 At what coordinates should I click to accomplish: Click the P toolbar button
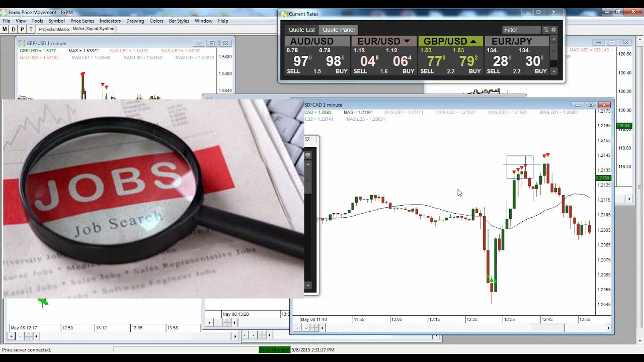pos(22,29)
